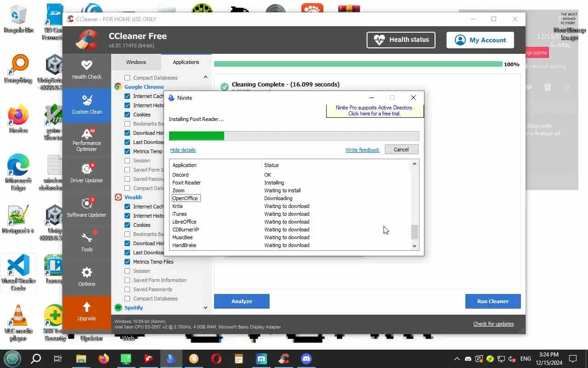
Task: Open Software Updater in the sidebar
Action: pos(86,208)
